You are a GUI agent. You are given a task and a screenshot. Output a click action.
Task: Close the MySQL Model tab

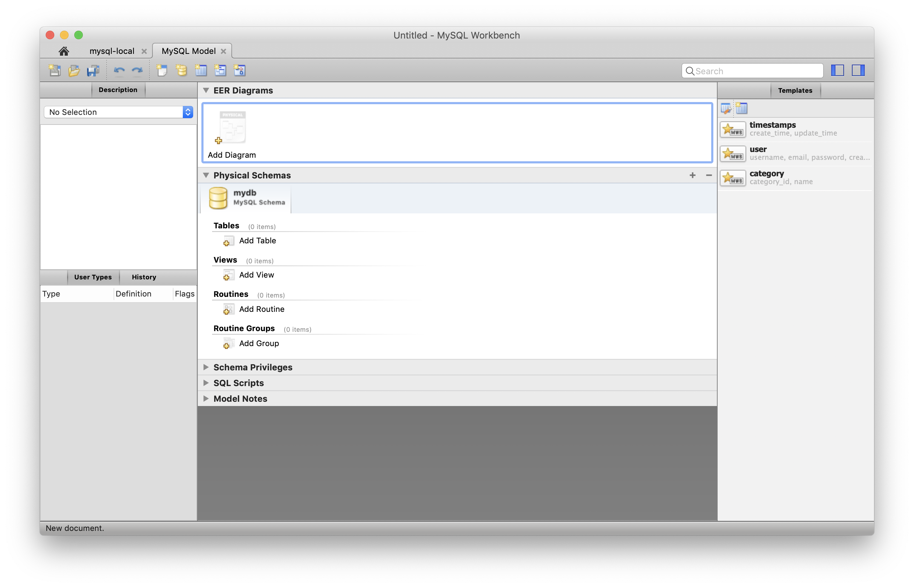click(224, 51)
